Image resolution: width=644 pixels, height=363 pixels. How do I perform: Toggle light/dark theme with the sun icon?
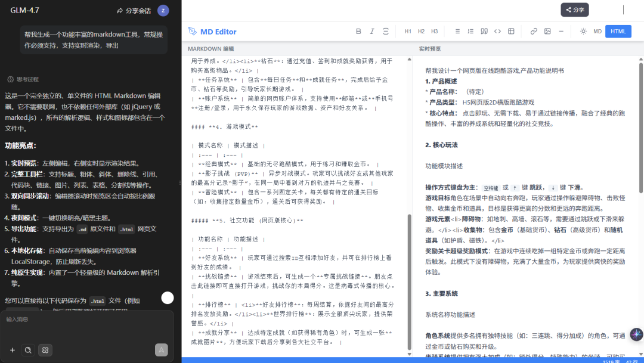pos(583,32)
